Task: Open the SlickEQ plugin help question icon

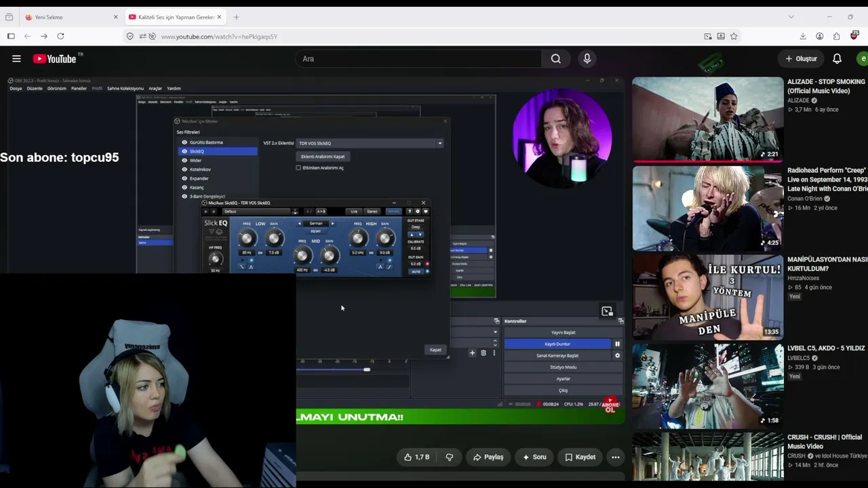Action: [410, 211]
